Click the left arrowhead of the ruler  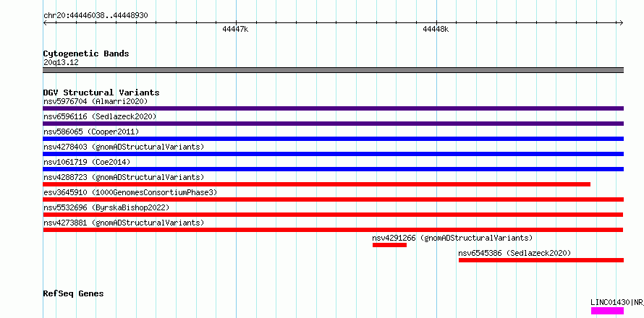pyautogui.click(x=45, y=23)
